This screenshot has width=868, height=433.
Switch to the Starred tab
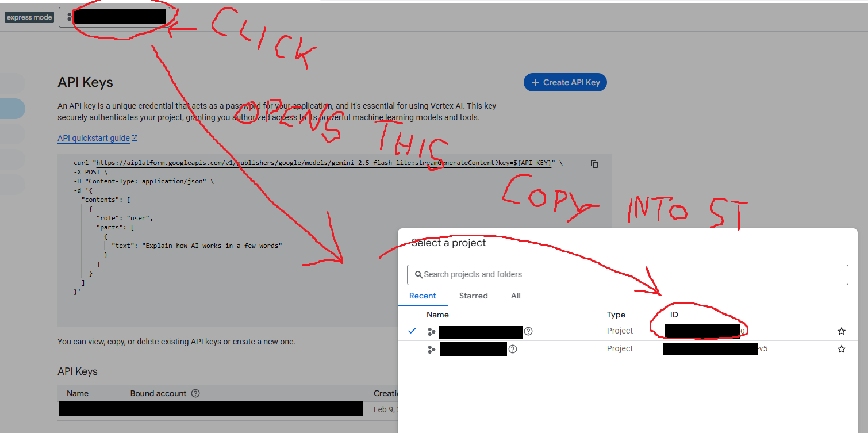coord(473,296)
